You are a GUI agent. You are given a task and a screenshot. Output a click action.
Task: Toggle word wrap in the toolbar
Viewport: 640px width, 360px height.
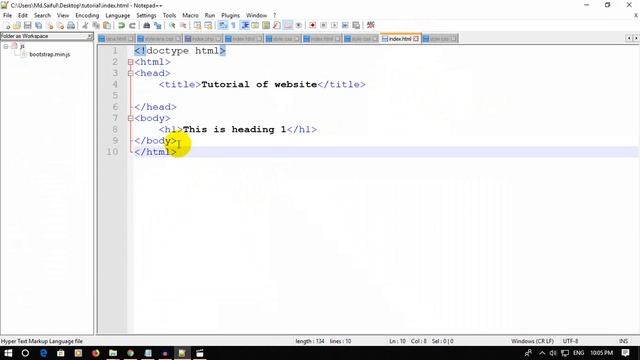[x=222, y=25]
